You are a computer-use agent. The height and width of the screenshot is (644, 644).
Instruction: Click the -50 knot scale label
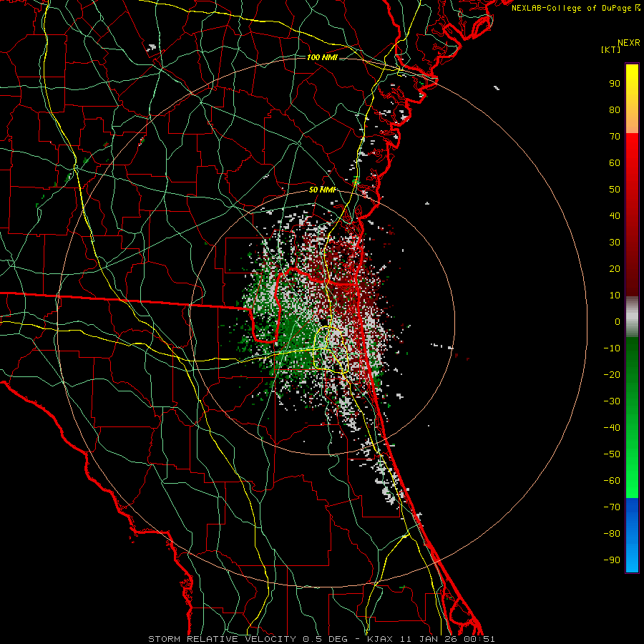coord(612,454)
